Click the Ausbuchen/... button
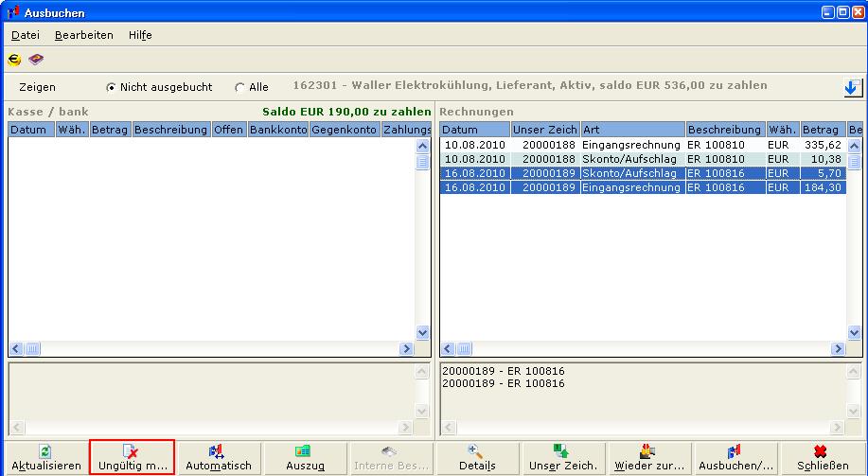The image size is (868, 476). [x=735, y=458]
